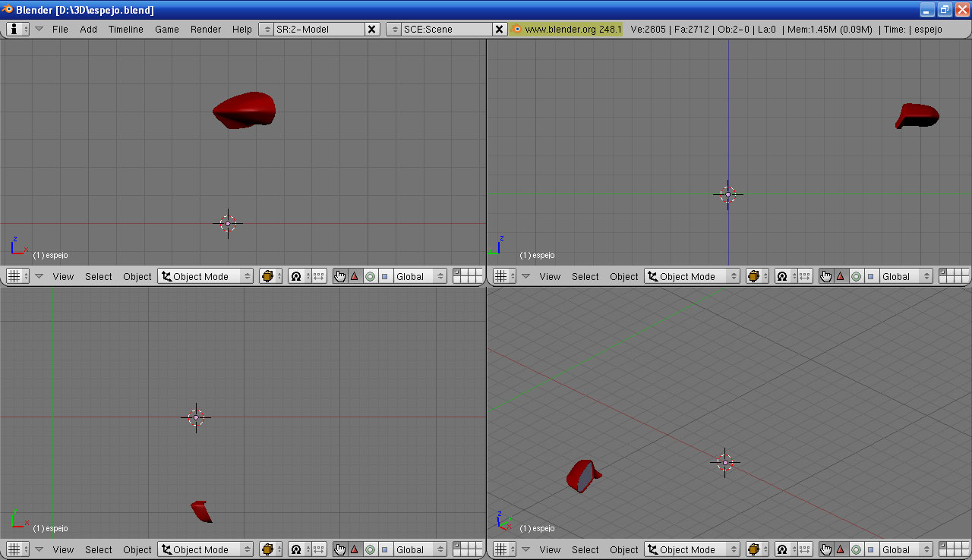Open Select menu in top-right viewport header

585,276
